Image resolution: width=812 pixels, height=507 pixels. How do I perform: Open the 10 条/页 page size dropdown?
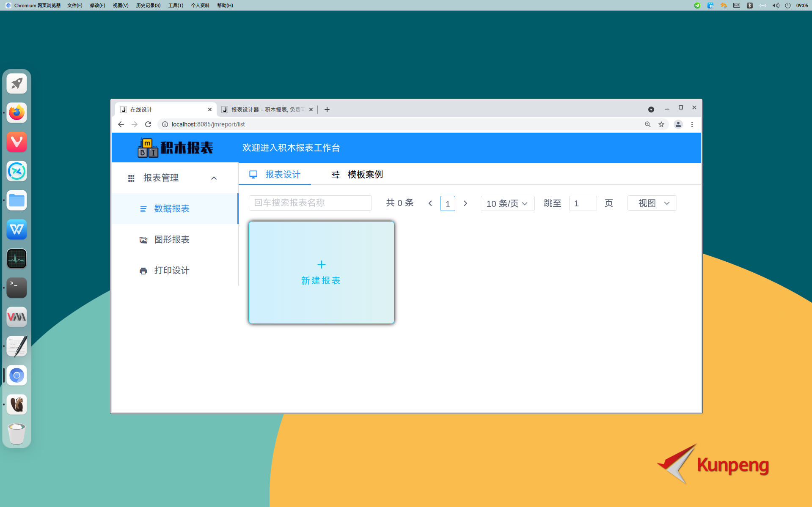tap(507, 203)
